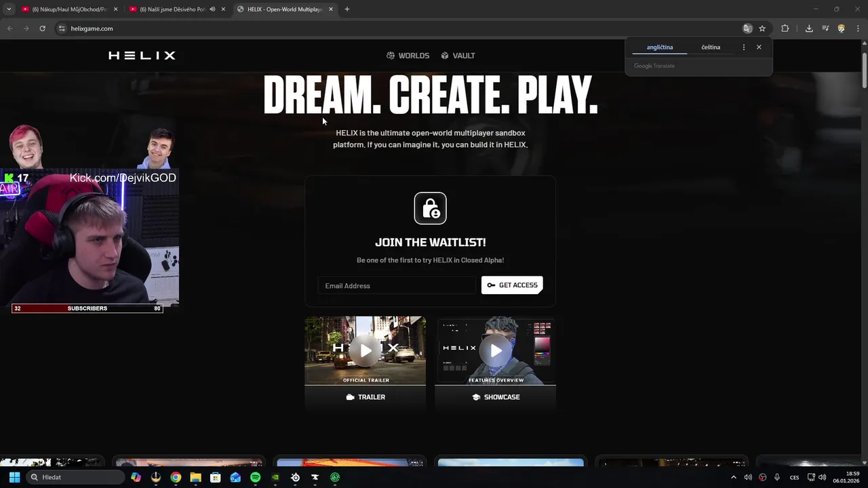Screen dimensions: 868x488
Task: Open the Windows Start menu
Action: point(14,477)
